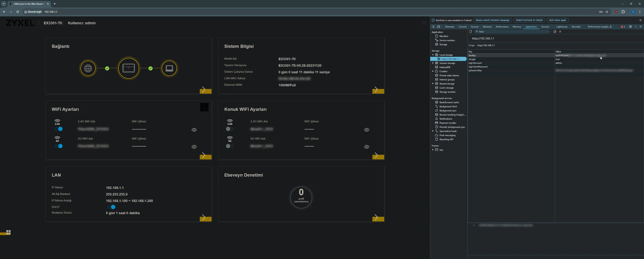The image size is (644, 259).
Task: Show the 5G WiFi password with eye icon
Action: 194,147
